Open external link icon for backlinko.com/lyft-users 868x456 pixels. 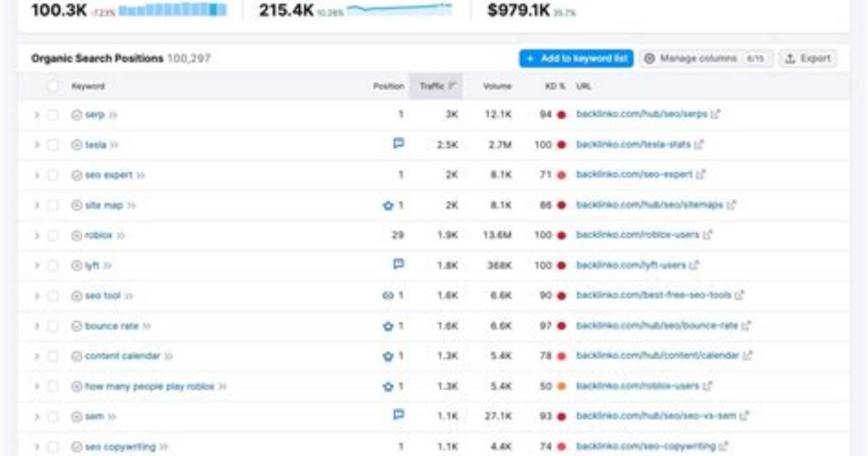(694, 266)
